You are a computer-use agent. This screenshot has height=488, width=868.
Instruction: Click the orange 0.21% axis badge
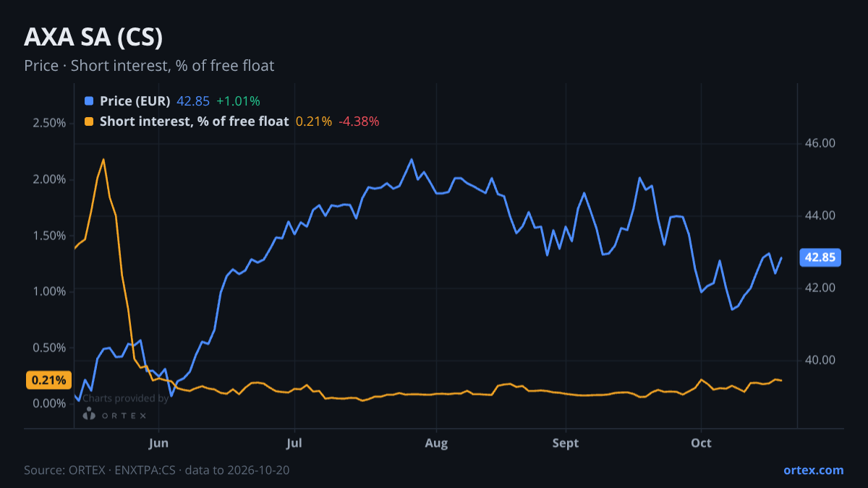click(50, 380)
